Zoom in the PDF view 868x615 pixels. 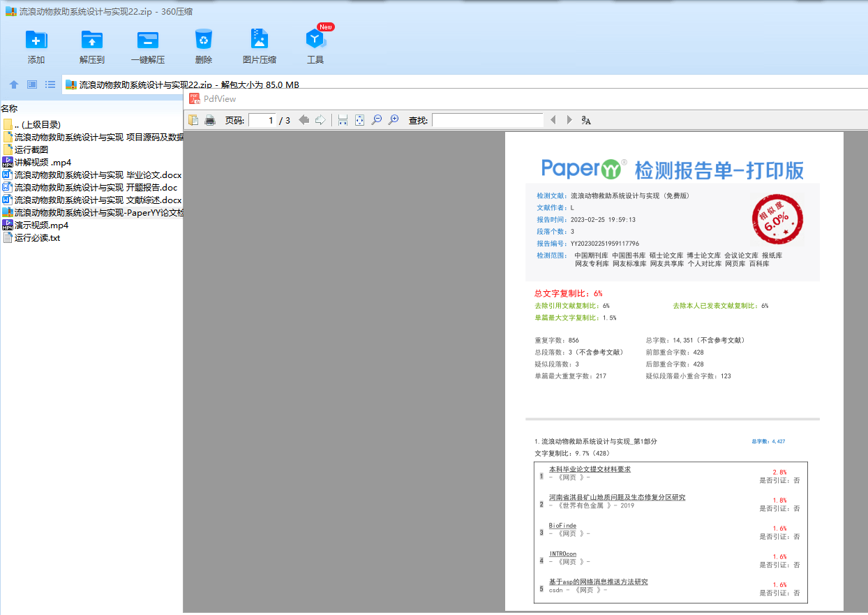[394, 120]
